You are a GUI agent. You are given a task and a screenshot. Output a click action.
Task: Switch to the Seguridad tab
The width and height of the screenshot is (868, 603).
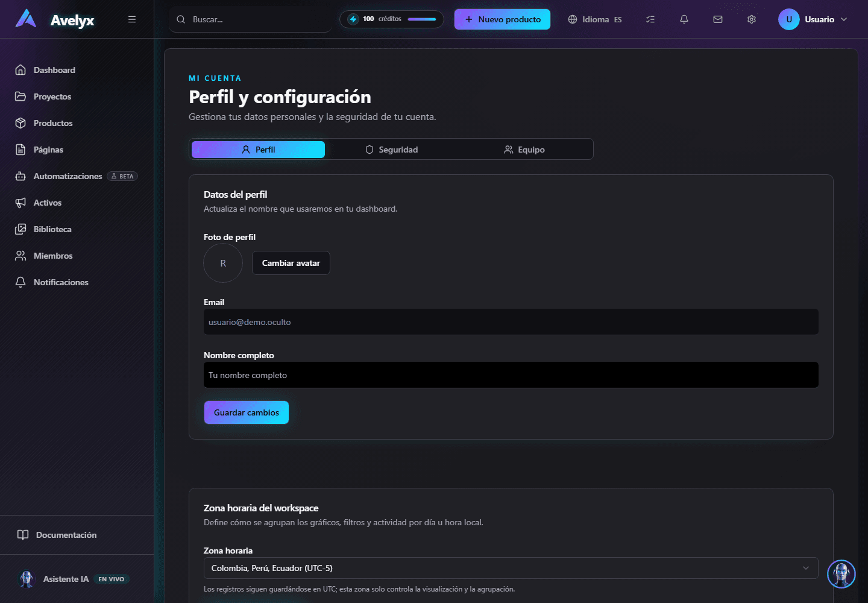point(392,150)
